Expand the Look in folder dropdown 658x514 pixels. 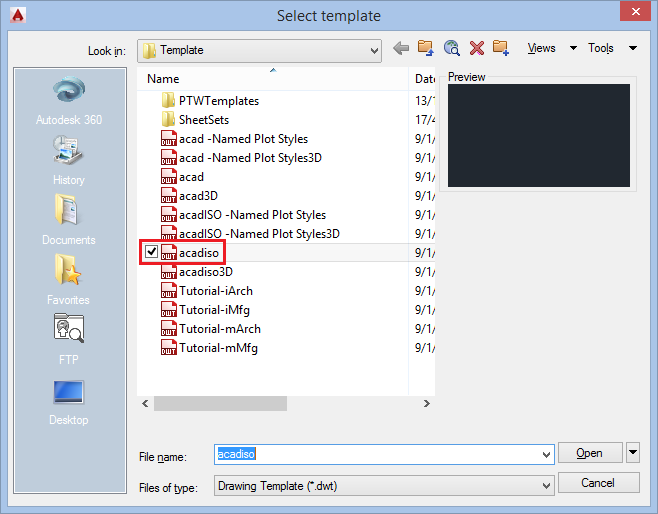pos(374,51)
